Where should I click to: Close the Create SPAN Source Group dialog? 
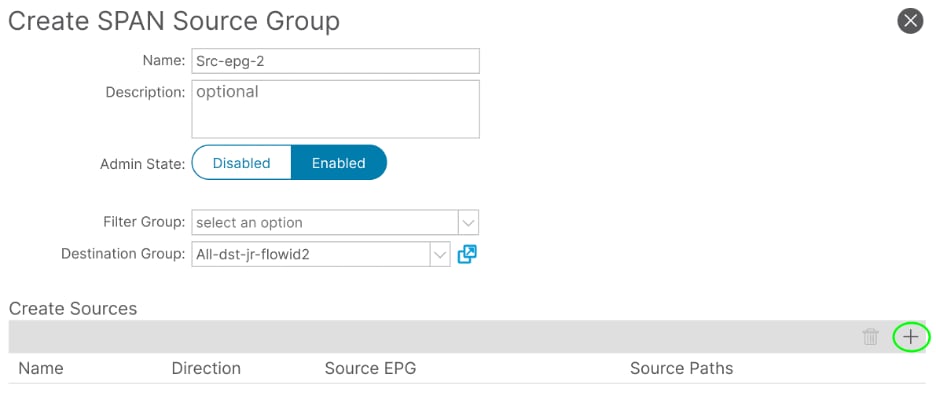pos(910,21)
